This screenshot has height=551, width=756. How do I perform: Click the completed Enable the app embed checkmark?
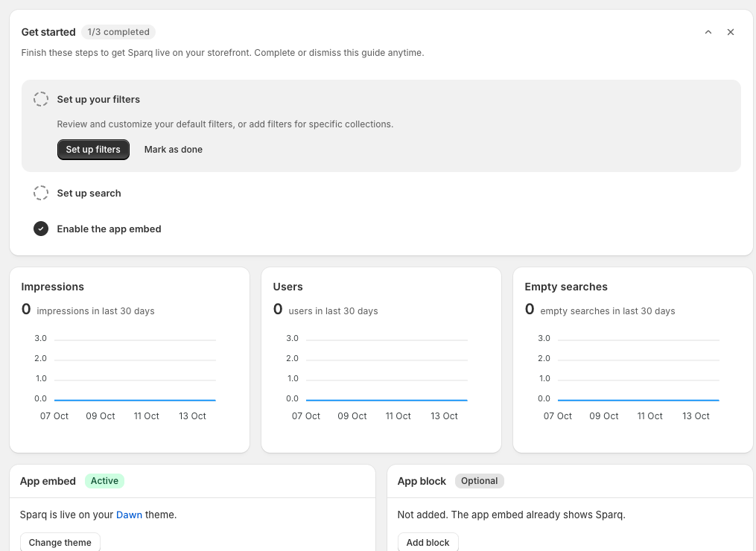(41, 229)
